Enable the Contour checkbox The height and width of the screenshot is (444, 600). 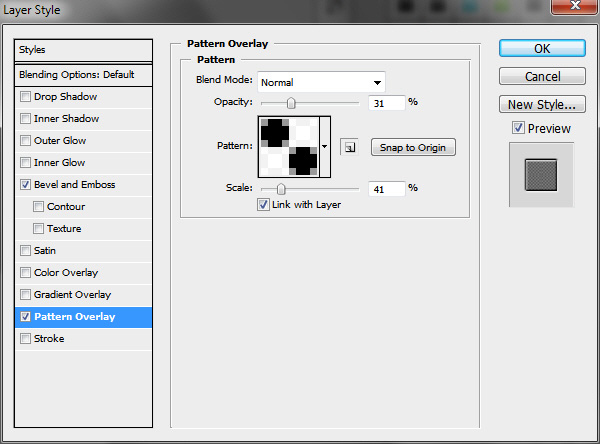point(38,207)
